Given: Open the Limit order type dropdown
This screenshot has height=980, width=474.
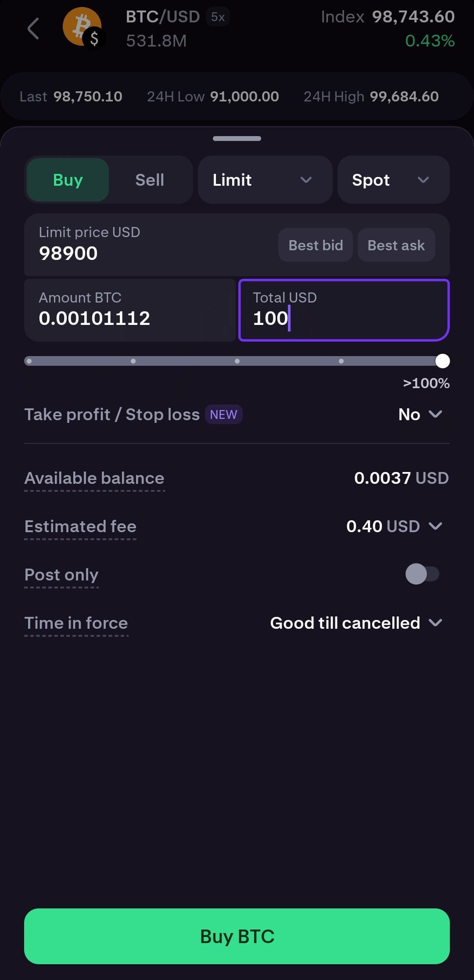Looking at the screenshot, I should click(265, 180).
